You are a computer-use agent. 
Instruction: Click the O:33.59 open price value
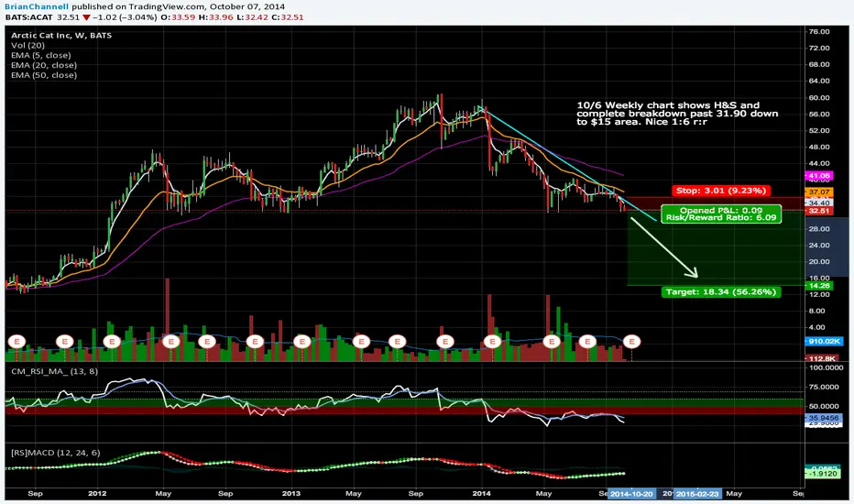(179, 17)
